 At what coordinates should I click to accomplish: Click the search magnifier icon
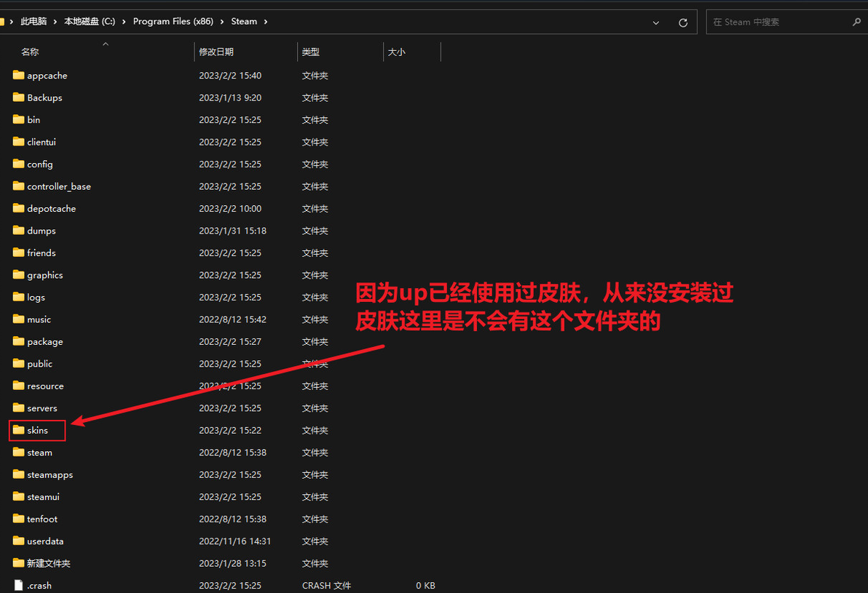click(856, 22)
